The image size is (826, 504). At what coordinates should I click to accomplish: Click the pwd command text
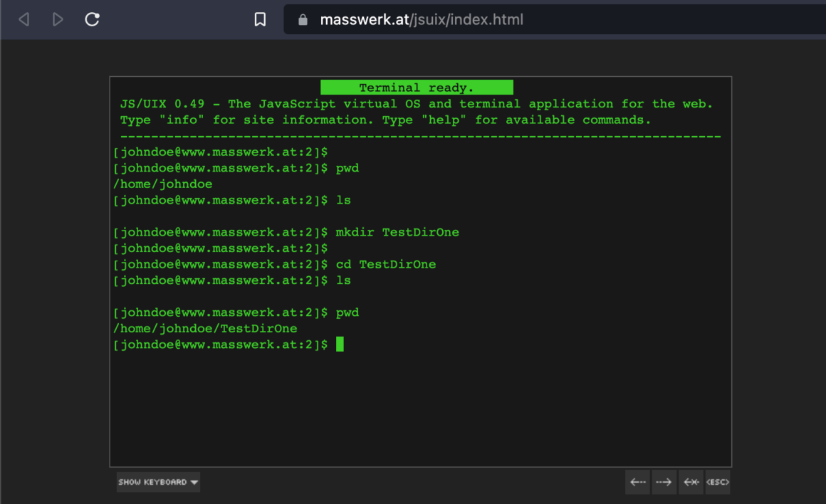pos(348,168)
